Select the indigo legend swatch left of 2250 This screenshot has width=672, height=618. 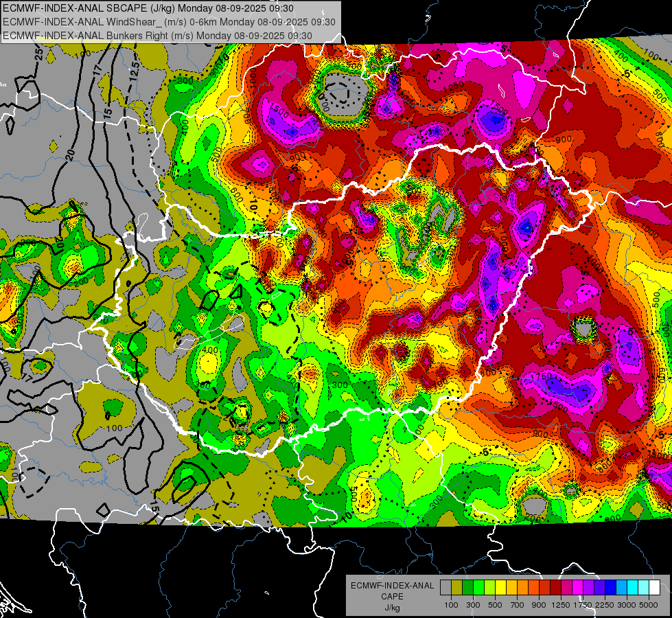[x=599, y=588]
